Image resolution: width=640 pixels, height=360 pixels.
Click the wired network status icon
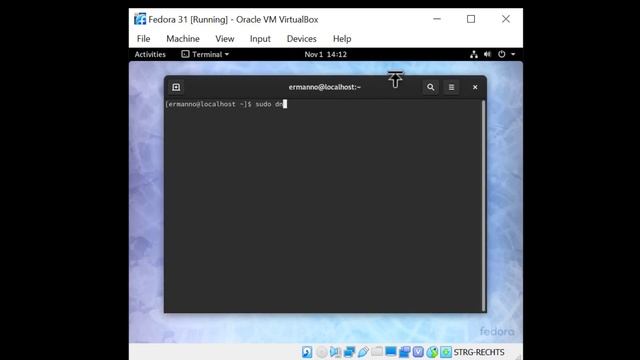473,54
